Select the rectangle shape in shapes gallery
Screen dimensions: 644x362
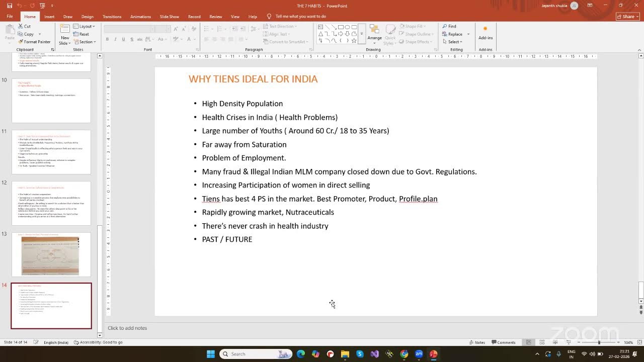[x=341, y=27]
